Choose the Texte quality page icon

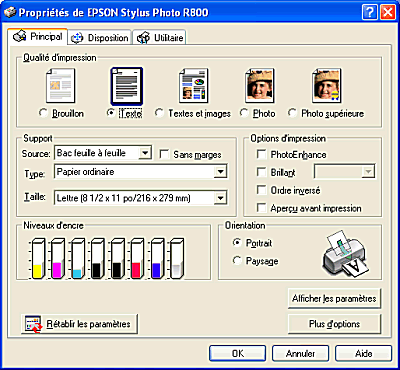(x=127, y=86)
